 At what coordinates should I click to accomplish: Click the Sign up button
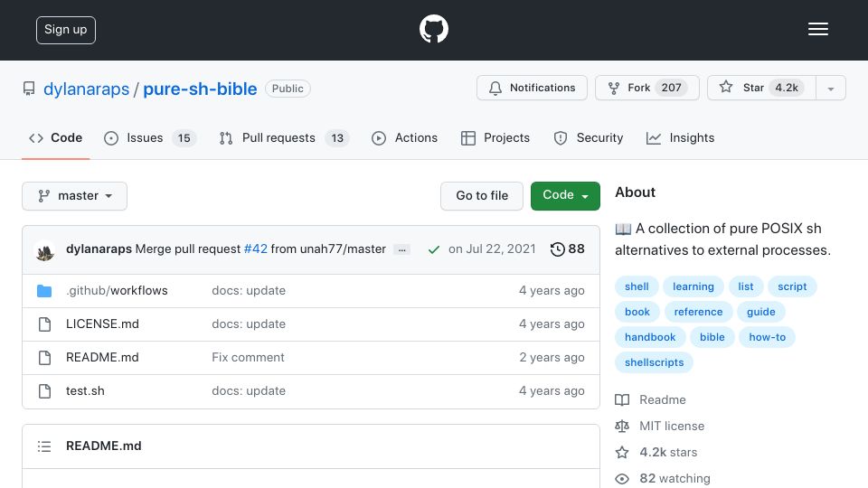click(66, 30)
